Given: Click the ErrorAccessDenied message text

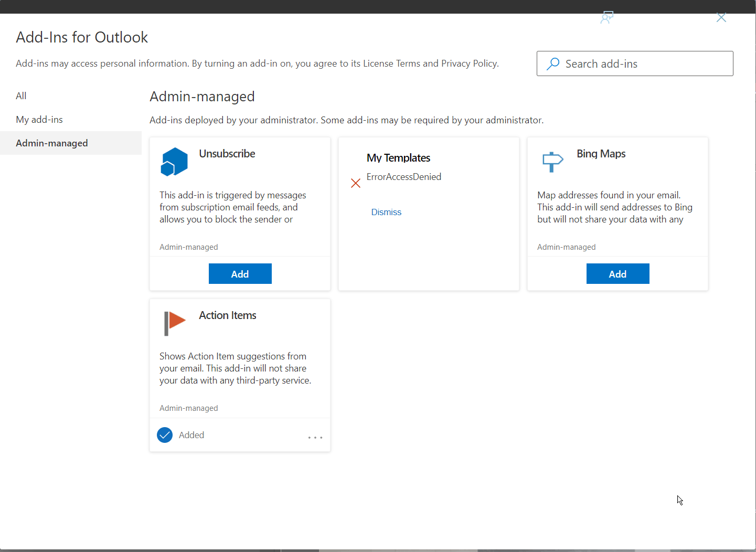Looking at the screenshot, I should tap(404, 177).
